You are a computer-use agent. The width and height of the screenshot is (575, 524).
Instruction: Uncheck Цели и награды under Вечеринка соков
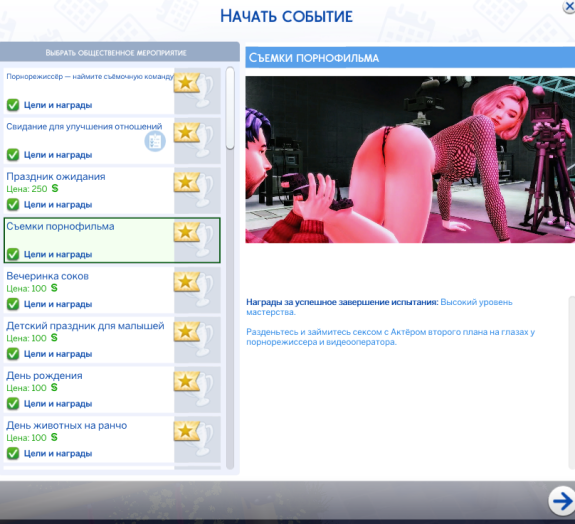pyautogui.click(x=13, y=304)
